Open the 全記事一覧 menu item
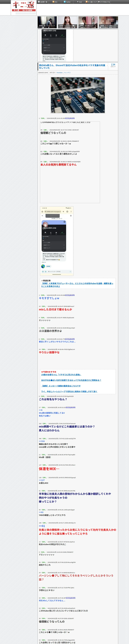The width and height of the screenshot is (129, 644). 43,2
